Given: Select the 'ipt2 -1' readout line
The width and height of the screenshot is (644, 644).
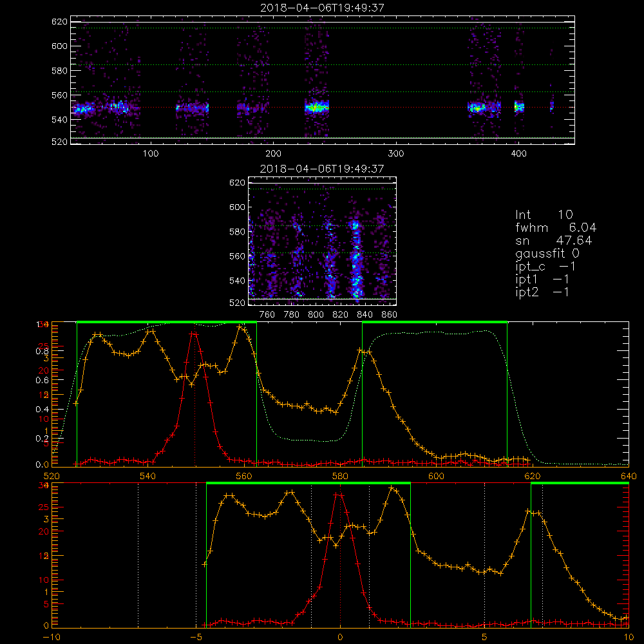Looking at the screenshot, I should click(x=542, y=292).
